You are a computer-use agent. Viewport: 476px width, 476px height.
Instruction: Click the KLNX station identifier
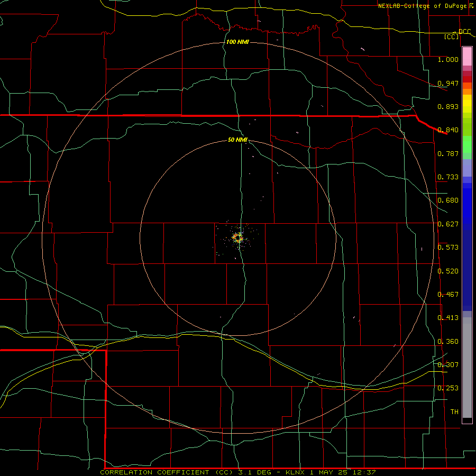coord(295,472)
